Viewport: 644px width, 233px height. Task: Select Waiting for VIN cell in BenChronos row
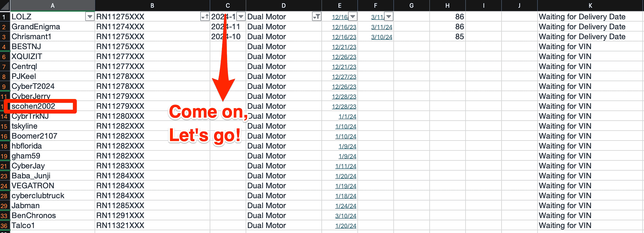(590, 215)
